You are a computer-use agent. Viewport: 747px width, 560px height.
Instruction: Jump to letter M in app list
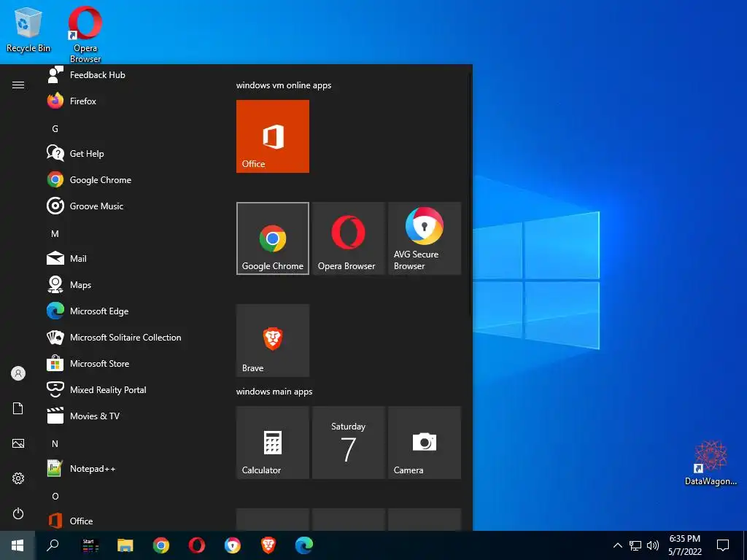(x=55, y=234)
